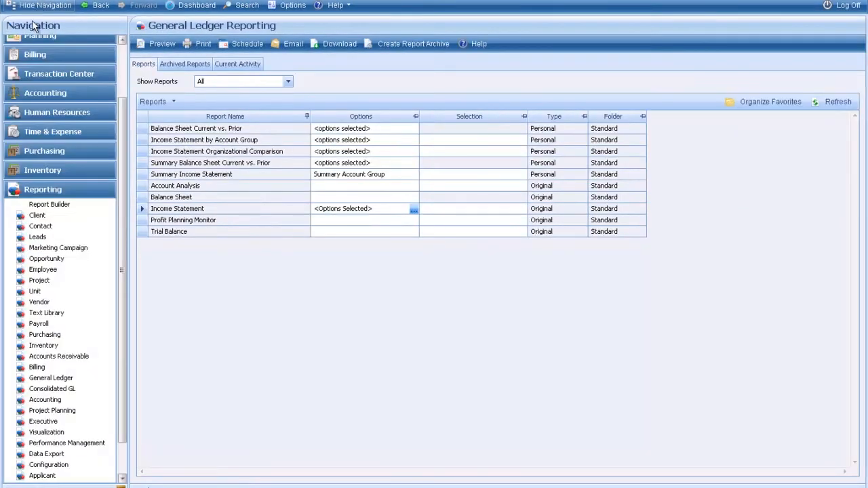Click the Create Report Archive icon
This screenshot has width=868, height=488.
point(368,43)
